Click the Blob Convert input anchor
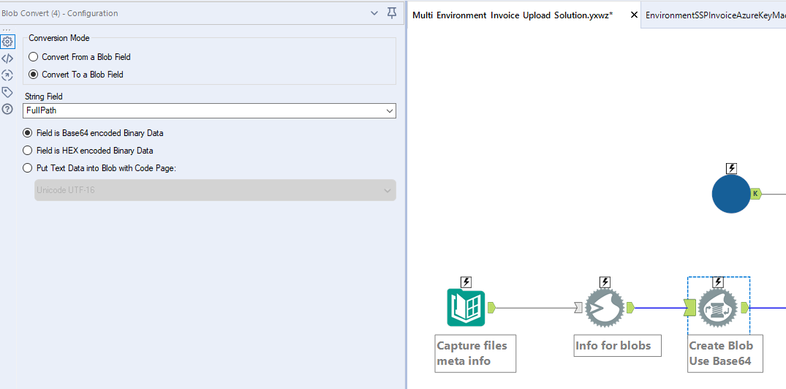 pyautogui.click(x=690, y=308)
